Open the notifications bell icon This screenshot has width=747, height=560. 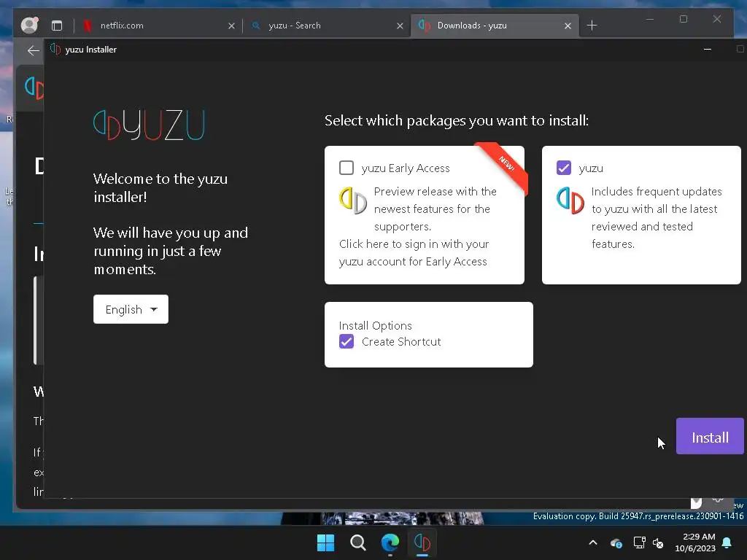coord(727,542)
